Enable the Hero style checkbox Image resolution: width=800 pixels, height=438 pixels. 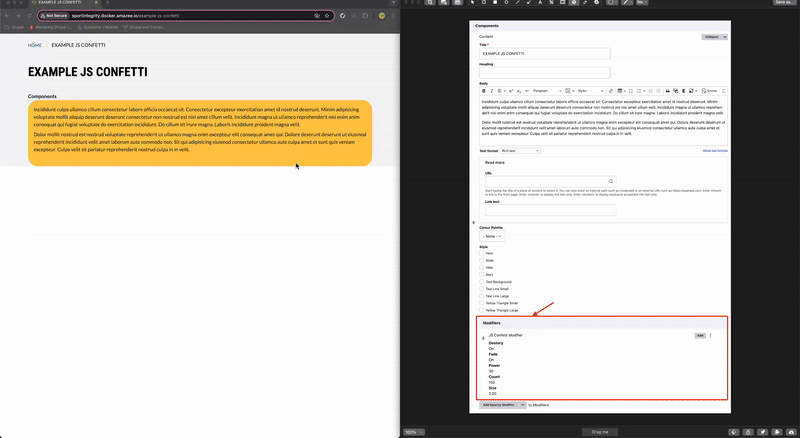[x=482, y=253]
